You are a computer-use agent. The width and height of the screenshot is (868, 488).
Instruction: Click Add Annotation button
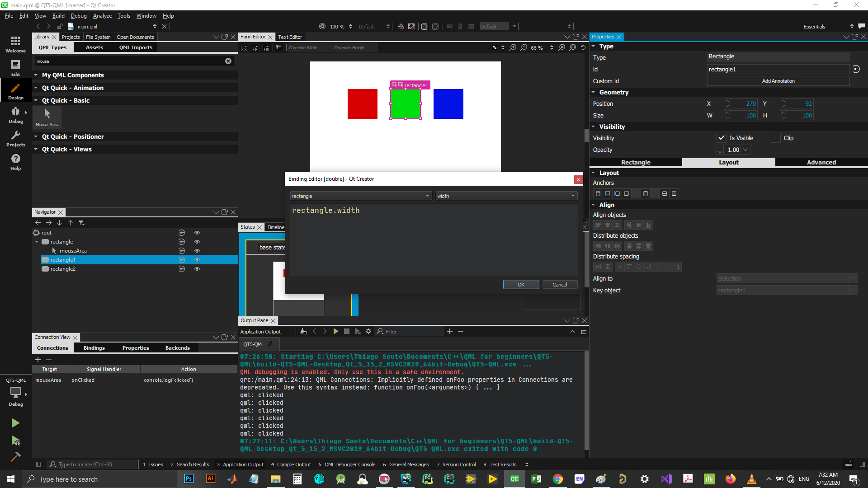[x=778, y=81]
